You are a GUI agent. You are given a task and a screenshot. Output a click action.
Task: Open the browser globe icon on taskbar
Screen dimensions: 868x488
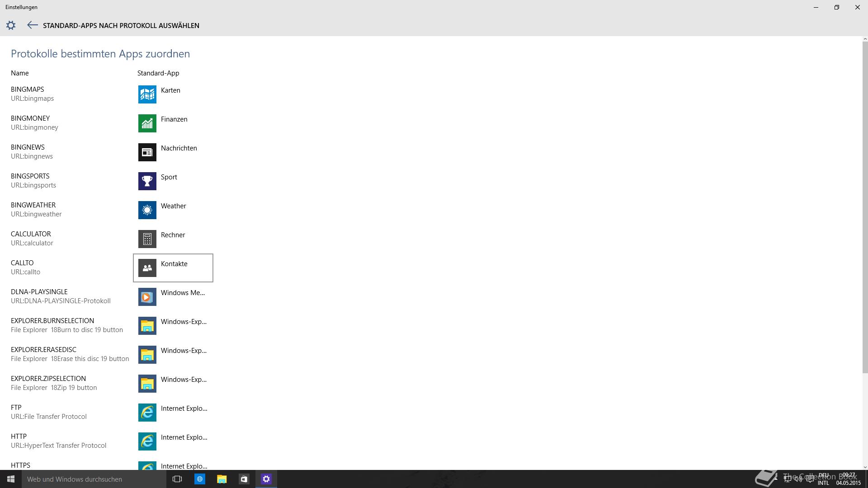coord(199,479)
